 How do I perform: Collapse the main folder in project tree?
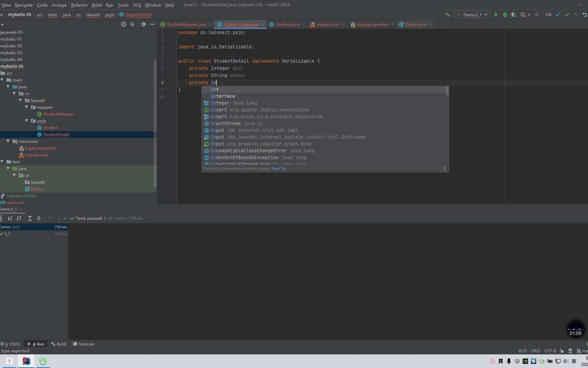click(x=2, y=80)
